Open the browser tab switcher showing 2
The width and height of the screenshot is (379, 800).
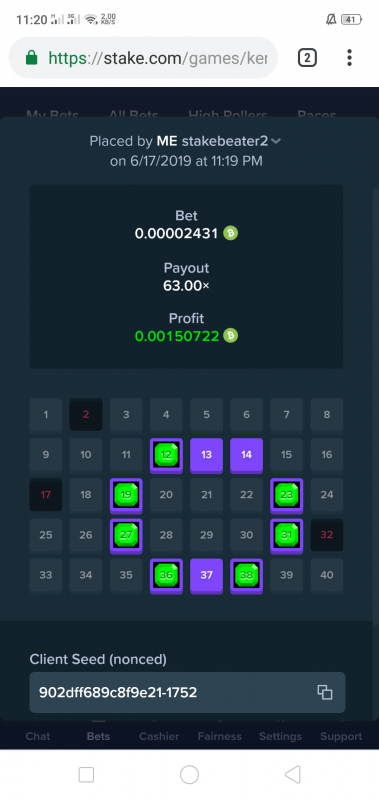307,58
